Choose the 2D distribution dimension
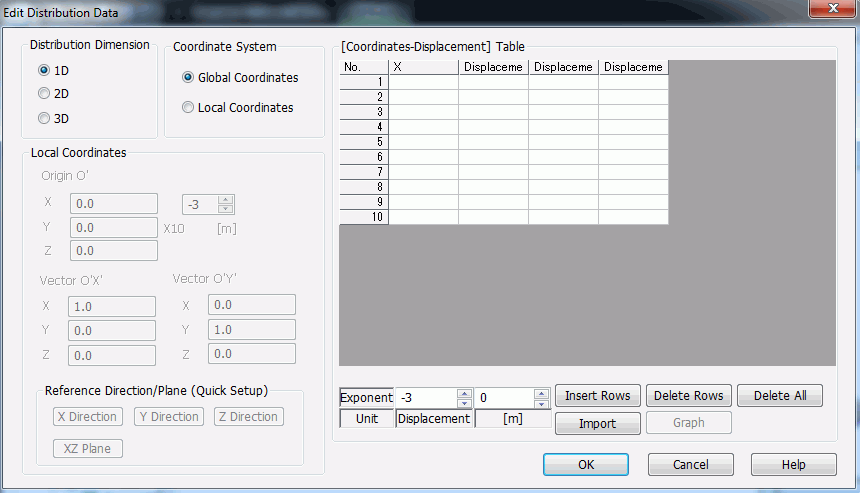 pyautogui.click(x=44, y=94)
